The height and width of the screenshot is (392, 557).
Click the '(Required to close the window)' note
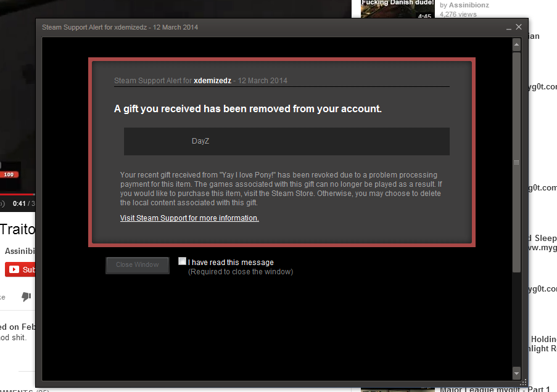(x=241, y=272)
